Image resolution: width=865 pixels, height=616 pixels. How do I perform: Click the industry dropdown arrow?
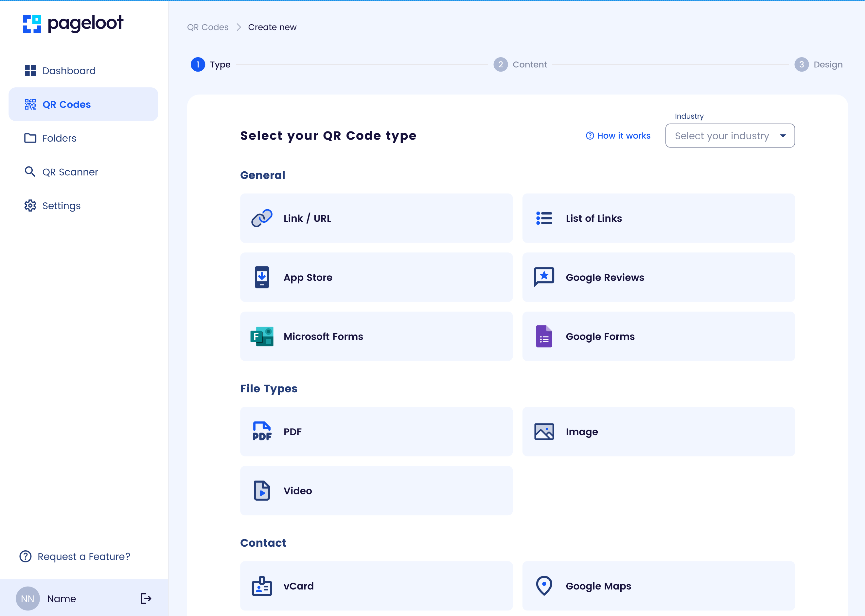783,136
